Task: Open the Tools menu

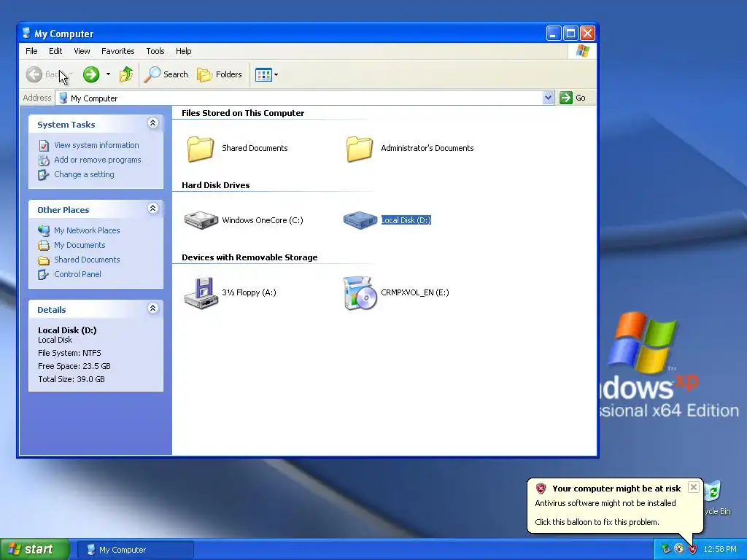Action: coord(155,51)
